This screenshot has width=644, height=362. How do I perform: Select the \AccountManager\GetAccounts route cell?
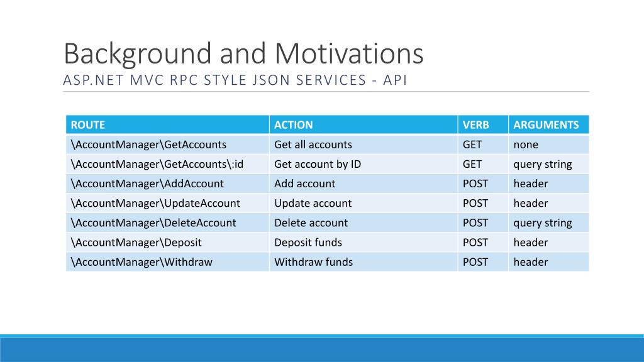pyautogui.click(x=167, y=145)
